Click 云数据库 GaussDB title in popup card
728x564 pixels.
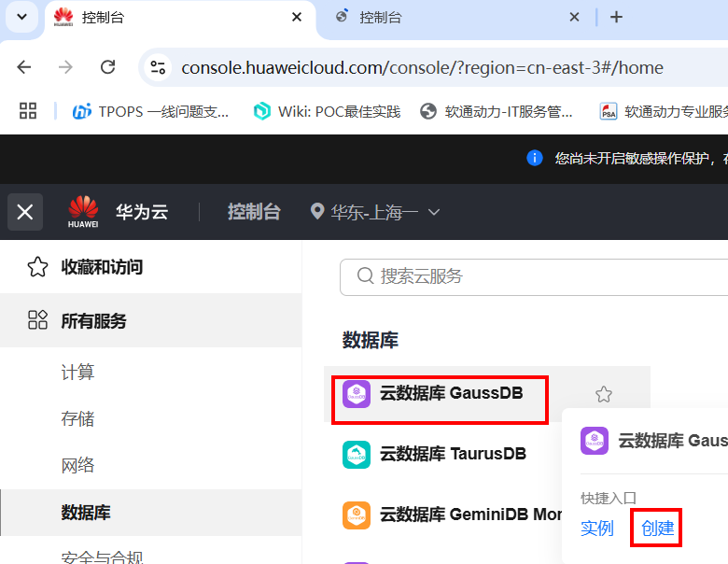tap(673, 441)
